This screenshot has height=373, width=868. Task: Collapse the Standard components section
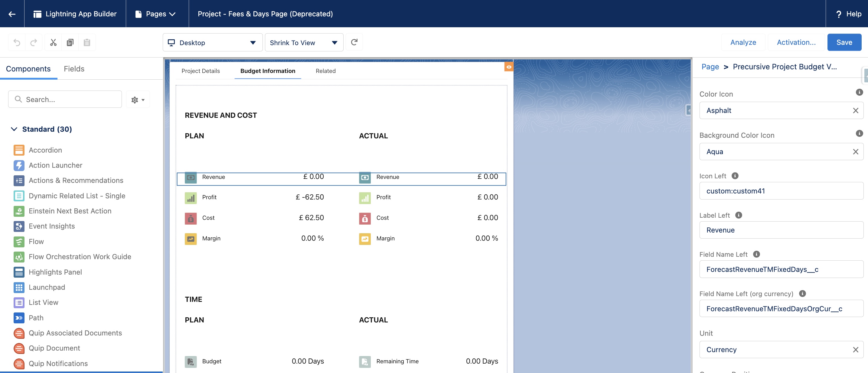[x=14, y=129]
